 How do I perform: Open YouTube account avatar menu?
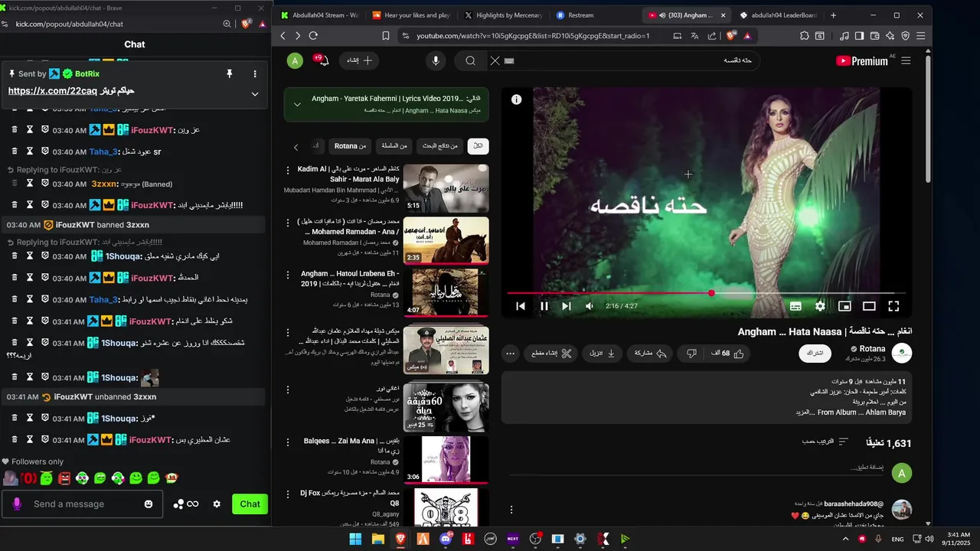(x=295, y=61)
